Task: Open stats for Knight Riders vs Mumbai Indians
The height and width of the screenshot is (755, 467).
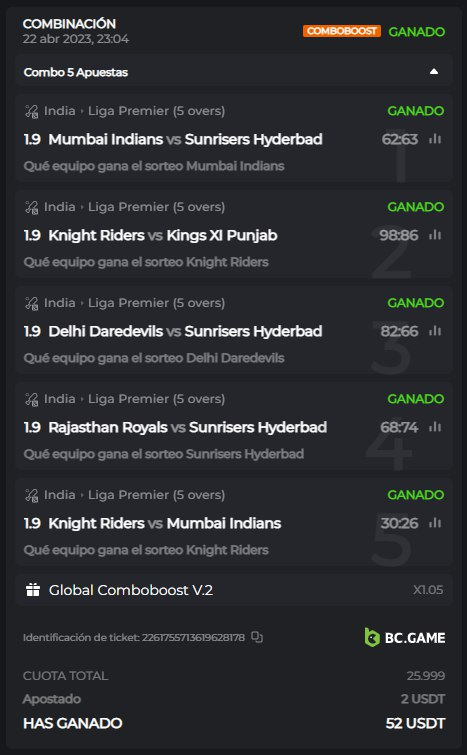Action: 435,523
